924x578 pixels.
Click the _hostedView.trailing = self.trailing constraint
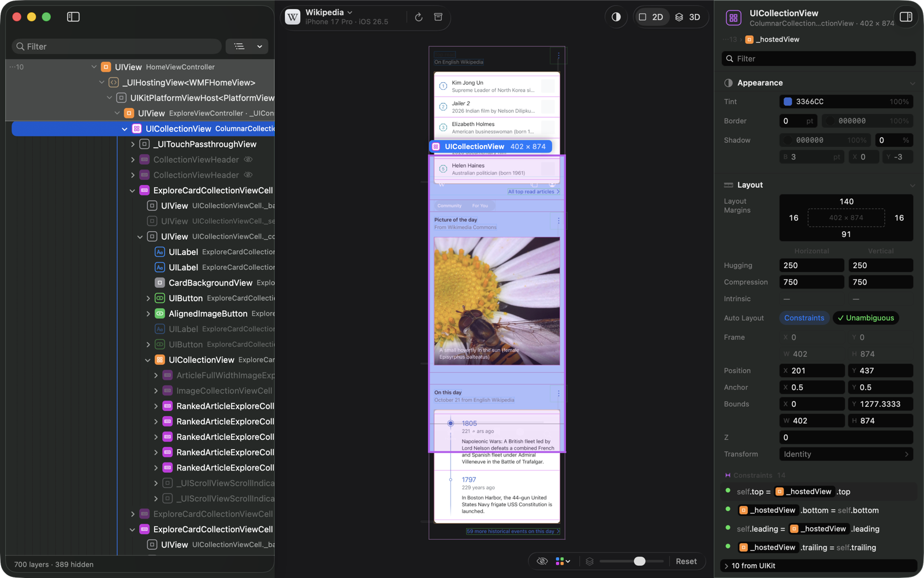click(x=819, y=547)
